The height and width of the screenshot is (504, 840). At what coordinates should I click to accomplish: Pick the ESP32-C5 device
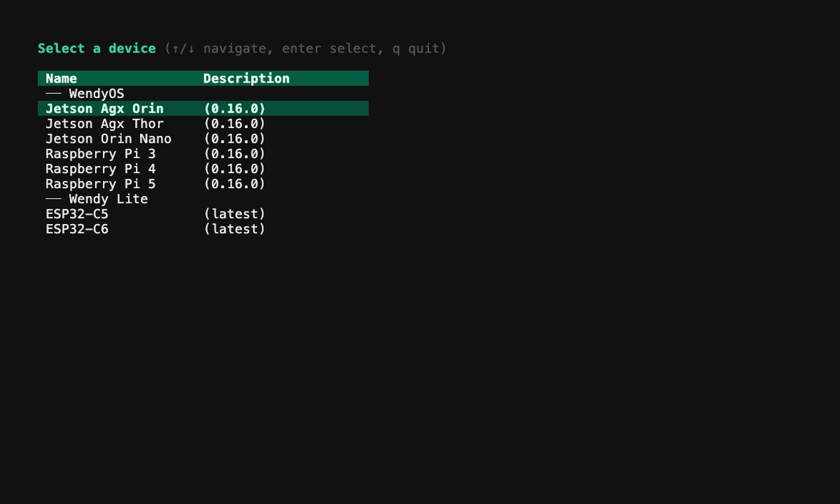tap(203, 214)
